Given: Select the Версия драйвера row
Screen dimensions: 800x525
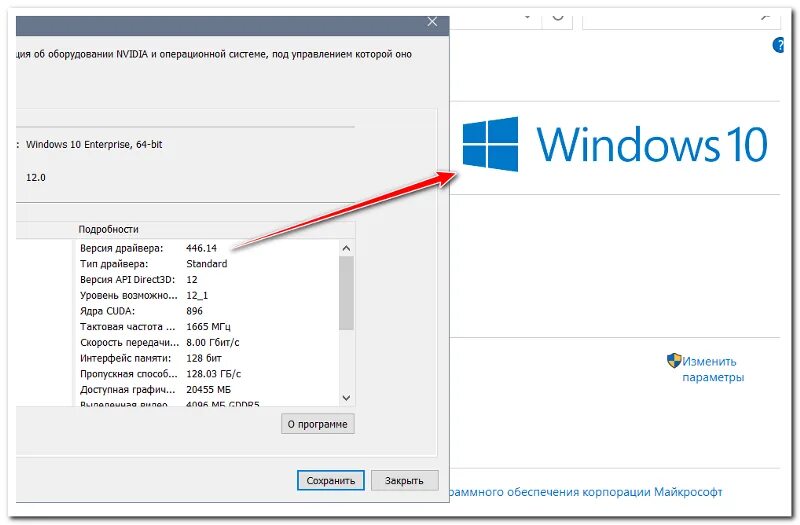Looking at the screenshot, I should [206, 248].
